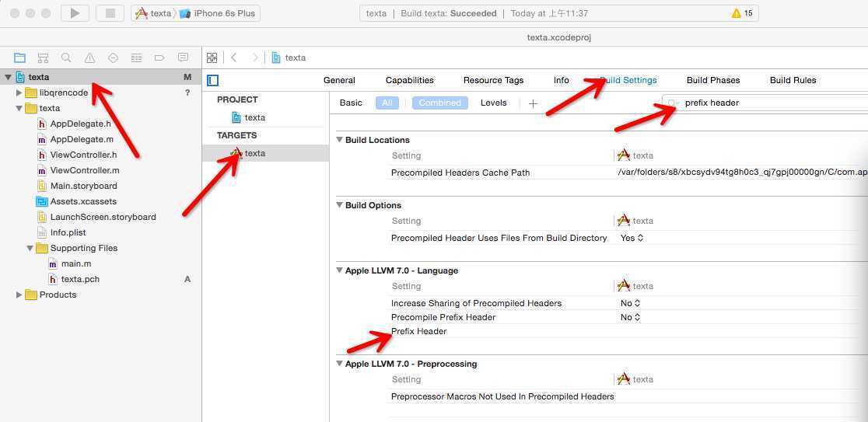Image resolution: width=868 pixels, height=422 pixels.
Task: Open the Debug navigator
Action: pyautogui.click(x=136, y=58)
